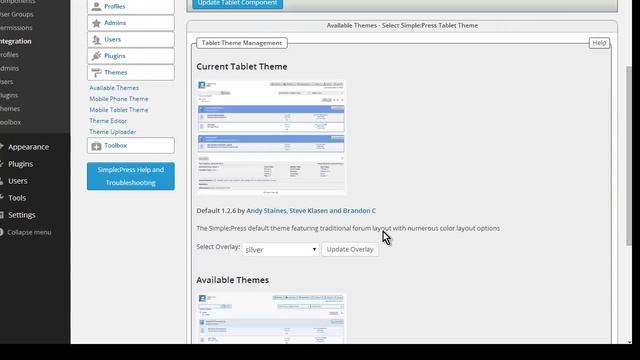Go to Available Themes submenu link
Screen dimensions: 640x360
click(x=114, y=88)
